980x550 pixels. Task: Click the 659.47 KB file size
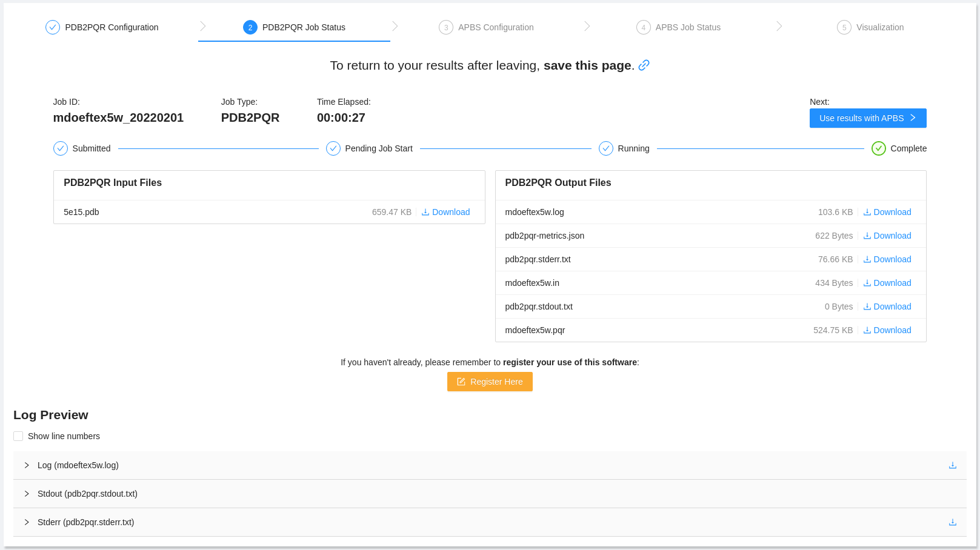tap(392, 212)
